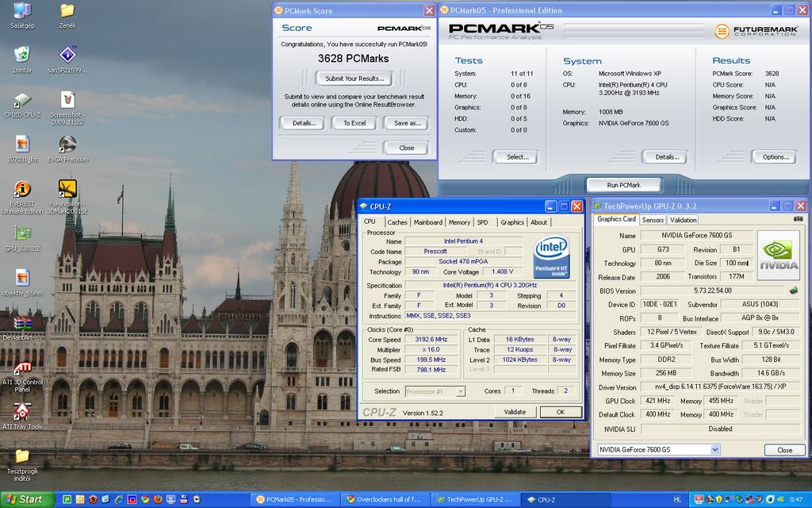Image resolution: width=812 pixels, height=508 pixels.
Task: Launch ATI 3D Control Panel shortcut
Action: pos(22,376)
